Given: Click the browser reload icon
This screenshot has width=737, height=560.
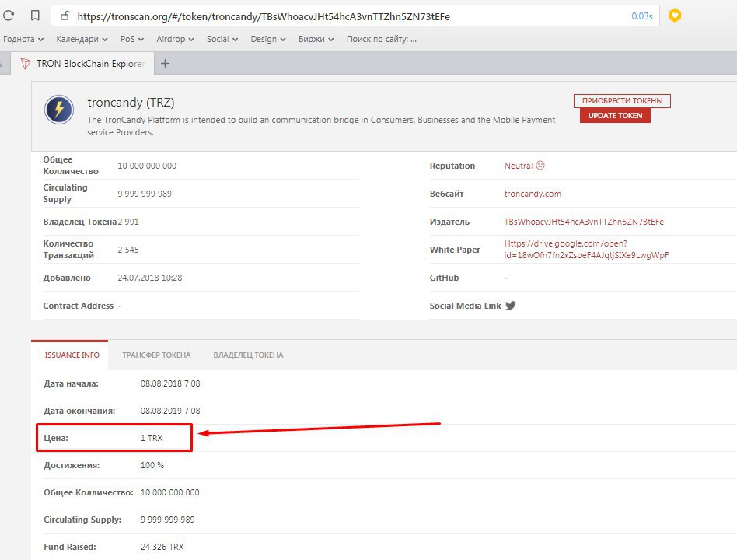Looking at the screenshot, I should point(8,16).
